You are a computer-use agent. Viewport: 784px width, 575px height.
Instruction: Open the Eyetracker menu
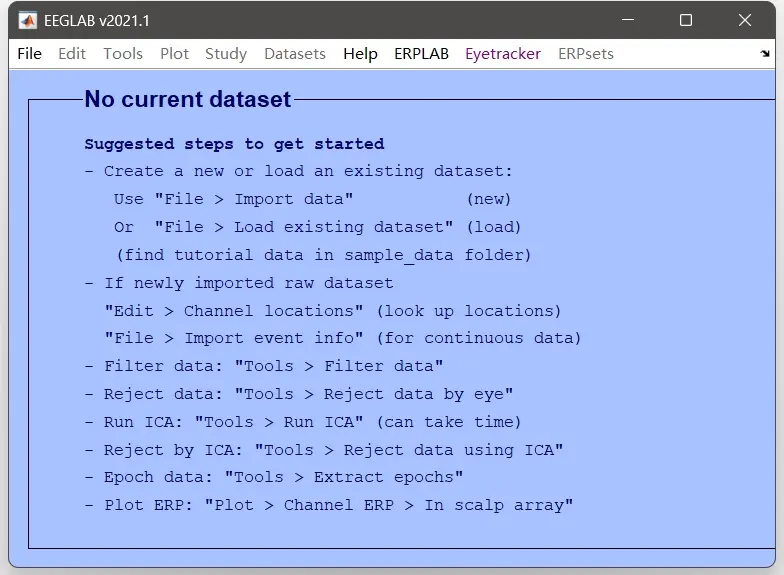point(502,54)
